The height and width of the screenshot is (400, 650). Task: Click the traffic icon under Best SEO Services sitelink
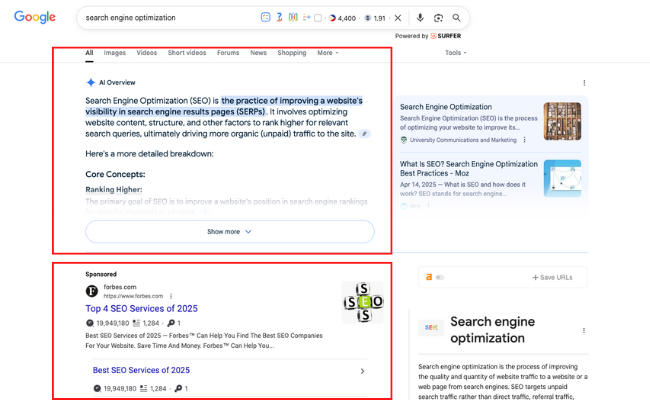pos(97,388)
